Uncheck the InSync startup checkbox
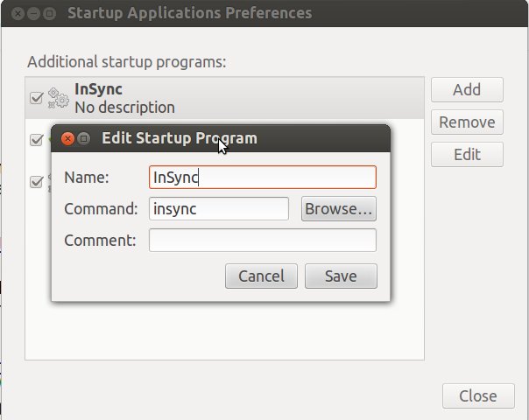529x420 pixels. click(x=37, y=98)
